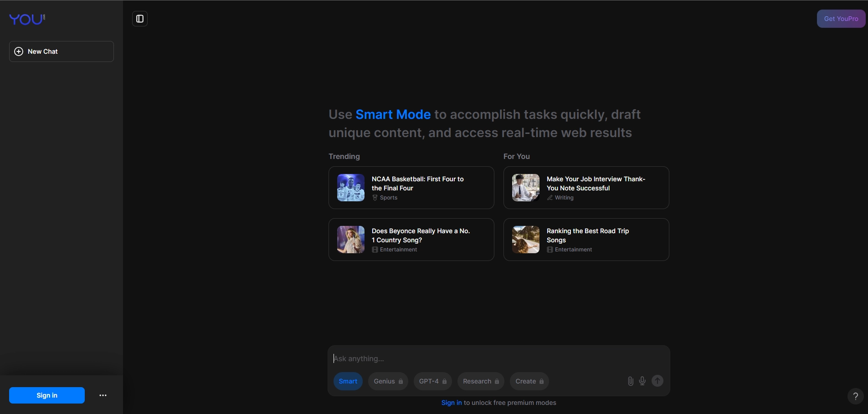Open the help question mark icon

[x=856, y=396]
